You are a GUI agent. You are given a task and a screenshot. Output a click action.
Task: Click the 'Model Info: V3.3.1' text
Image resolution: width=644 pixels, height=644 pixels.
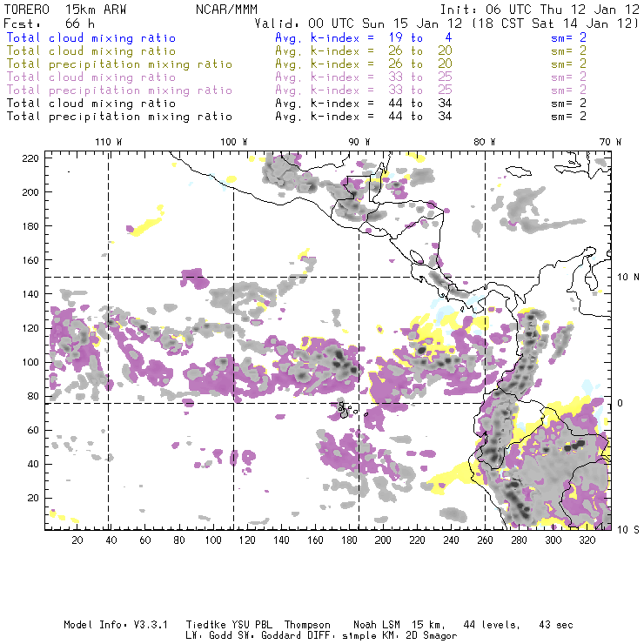pyautogui.click(x=116, y=625)
